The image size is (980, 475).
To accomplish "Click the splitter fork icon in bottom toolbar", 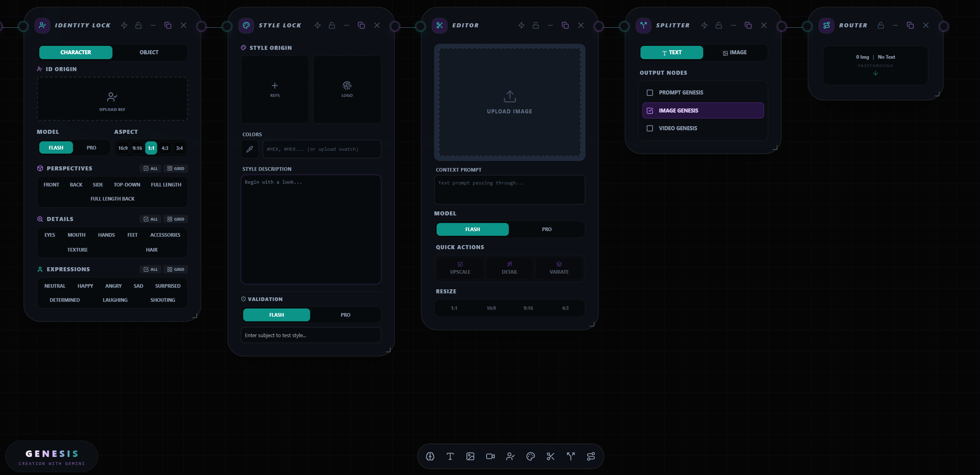I will pos(571,456).
